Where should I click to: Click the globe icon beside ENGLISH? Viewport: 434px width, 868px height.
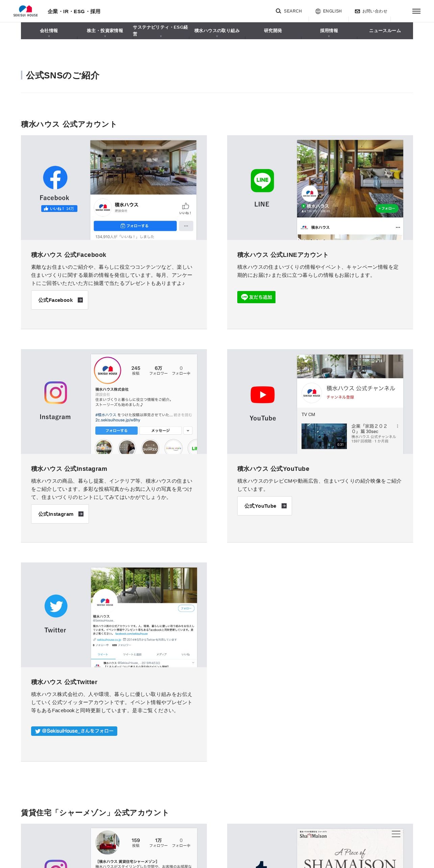pyautogui.click(x=318, y=11)
